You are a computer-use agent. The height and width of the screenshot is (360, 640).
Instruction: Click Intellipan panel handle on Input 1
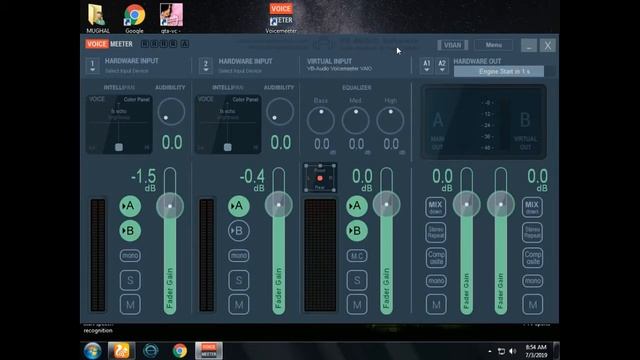pos(119,147)
